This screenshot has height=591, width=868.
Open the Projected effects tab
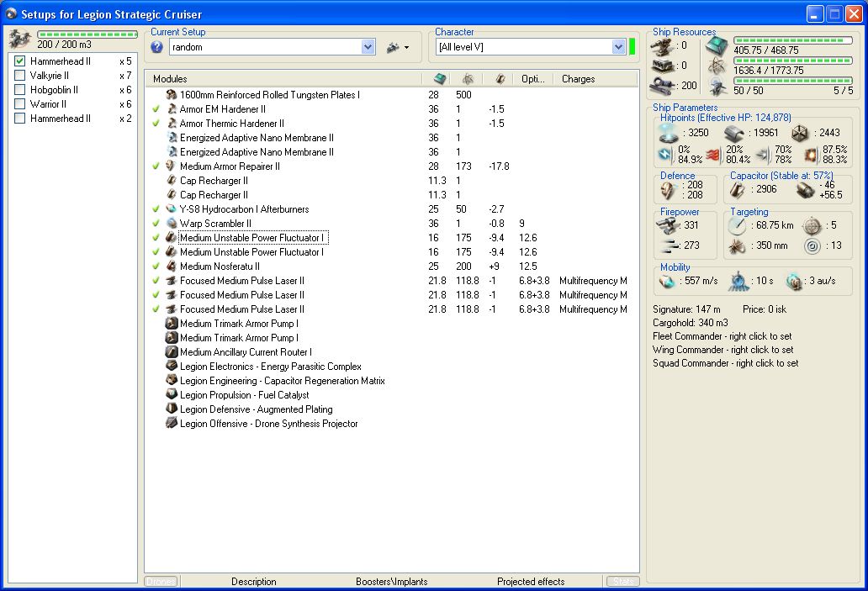tap(531, 582)
